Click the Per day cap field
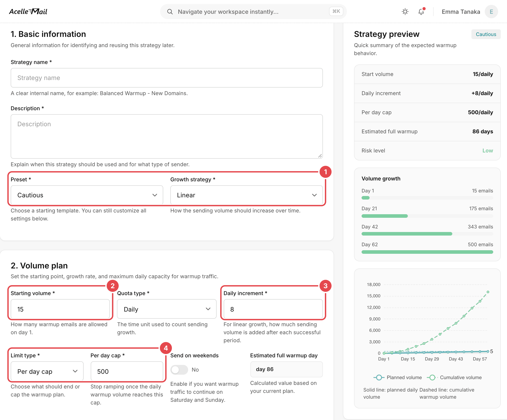The image size is (507, 420). point(127,371)
